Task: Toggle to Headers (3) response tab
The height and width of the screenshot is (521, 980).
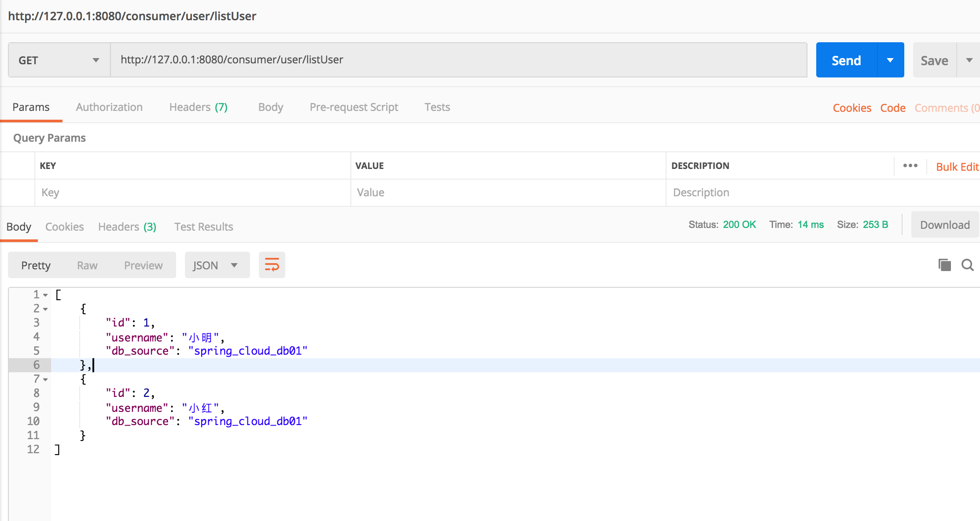Action: click(127, 227)
